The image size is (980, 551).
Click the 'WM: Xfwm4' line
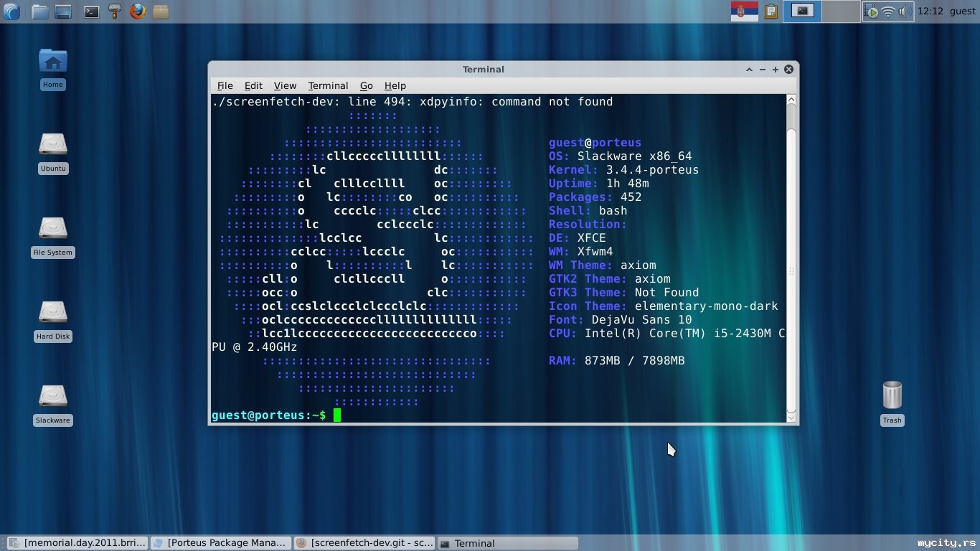coord(581,252)
